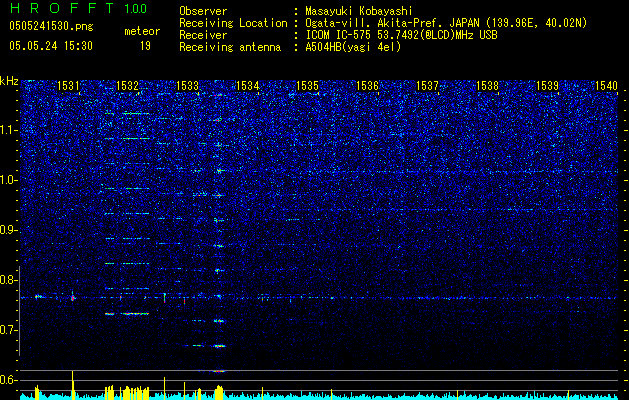
Task: Click the 0.9 kHz axis label
Action: (x=8, y=230)
